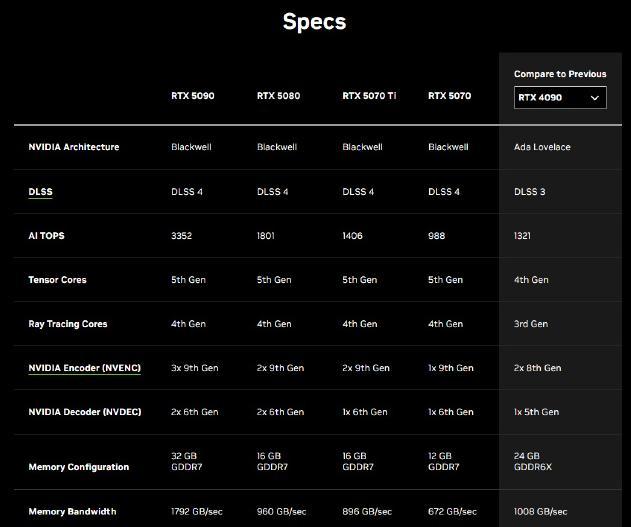Click the Tensor Cores row label

[x=57, y=280]
